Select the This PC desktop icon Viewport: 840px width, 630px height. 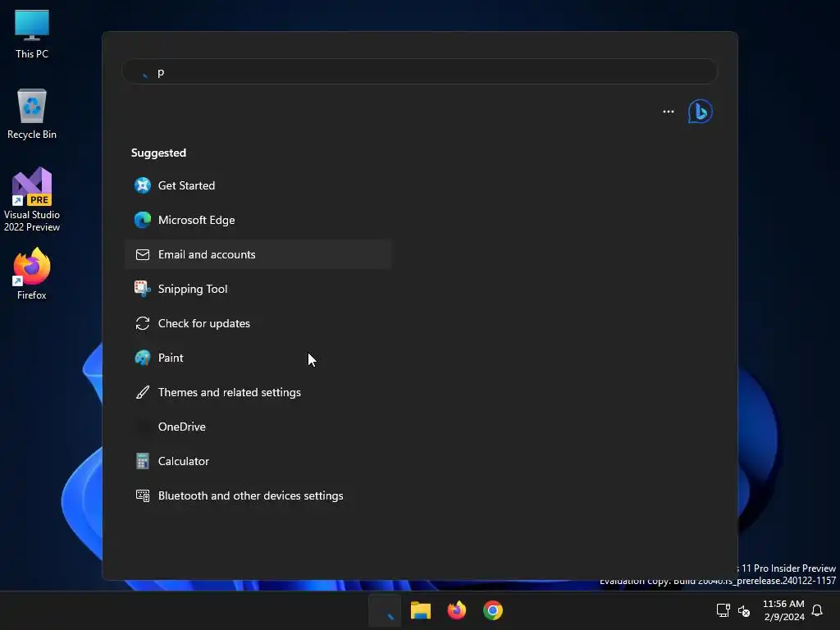click(x=32, y=34)
